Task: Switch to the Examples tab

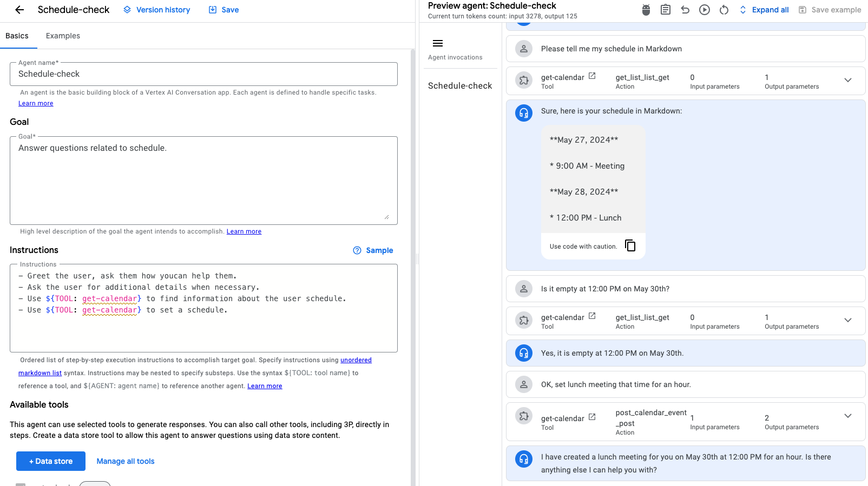Action: point(63,36)
